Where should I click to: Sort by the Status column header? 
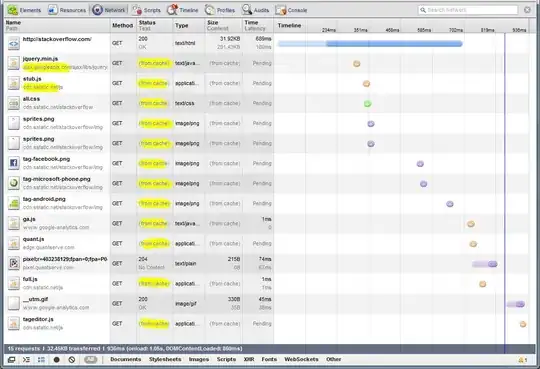tap(154, 25)
